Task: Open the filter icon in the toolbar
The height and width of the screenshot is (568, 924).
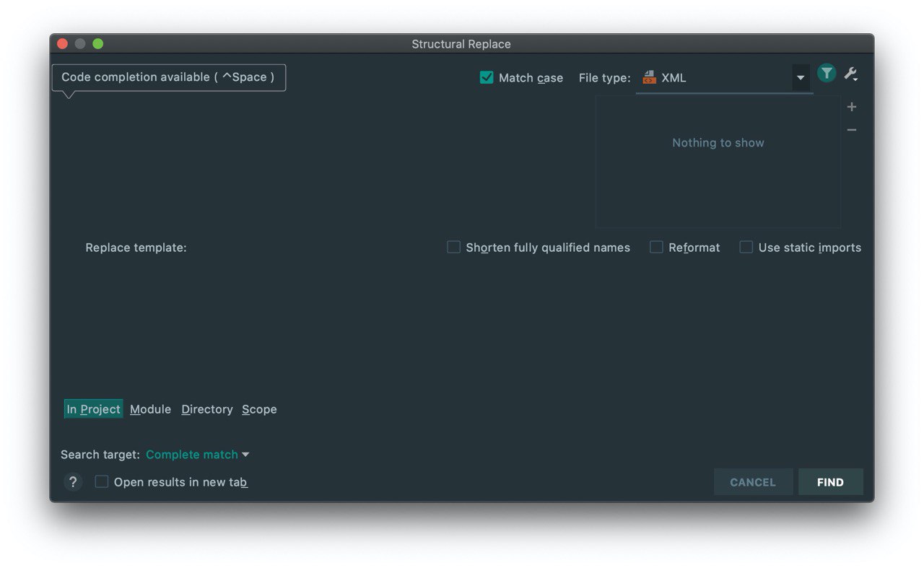Action: 827,73
